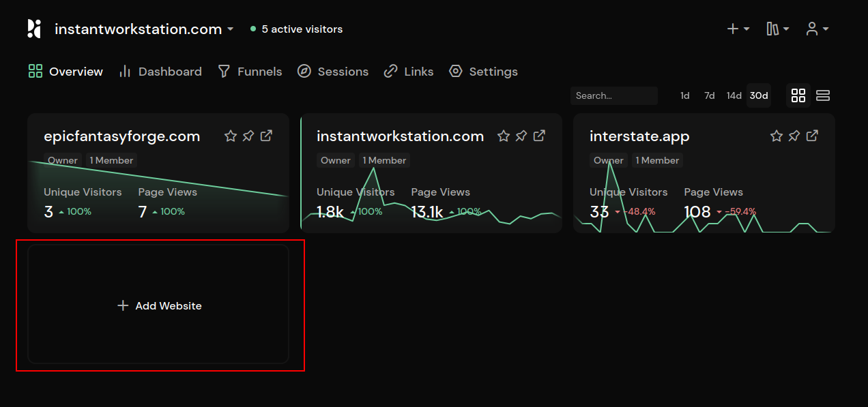This screenshot has width=868, height=407.
Task: Open epicfantasyforge.com in external link
Action: [266, 136]
